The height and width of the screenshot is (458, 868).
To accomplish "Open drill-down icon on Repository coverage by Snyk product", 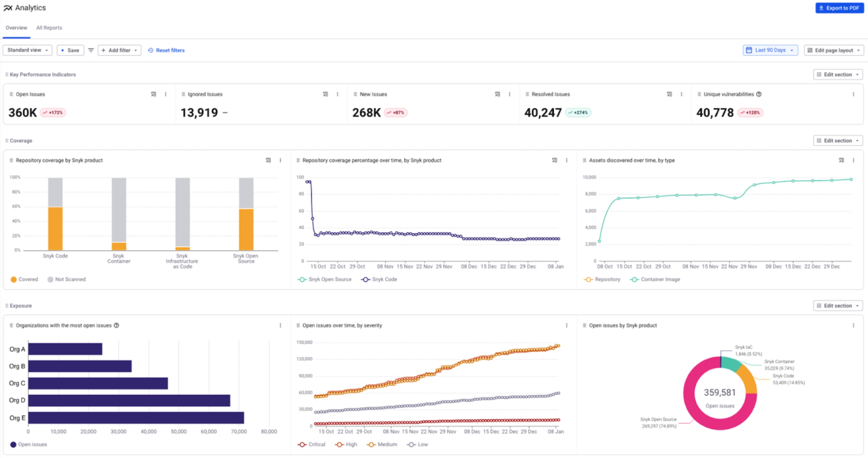I will [268, 160].
